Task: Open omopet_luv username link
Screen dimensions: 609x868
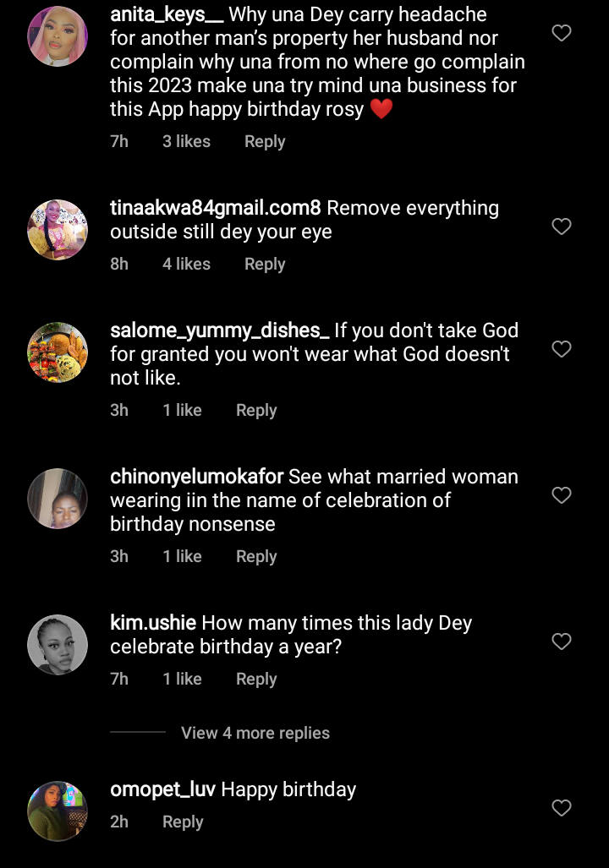Action: pyautogui.click(x=163, y=789)
